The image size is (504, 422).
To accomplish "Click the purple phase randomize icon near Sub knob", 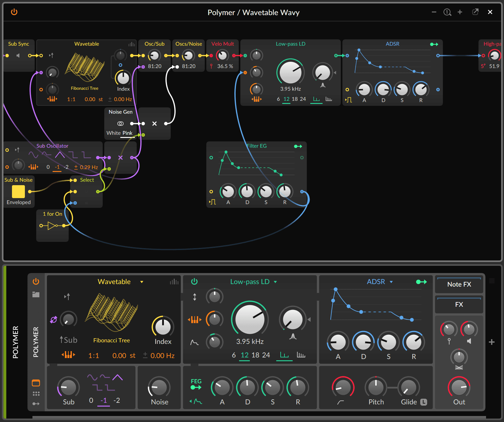I will pyautogui.click(x=54, y=320).
